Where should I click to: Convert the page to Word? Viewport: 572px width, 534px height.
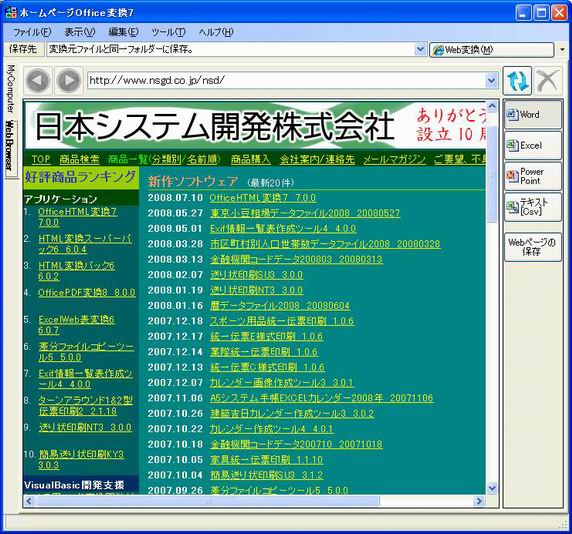(533, 115)
